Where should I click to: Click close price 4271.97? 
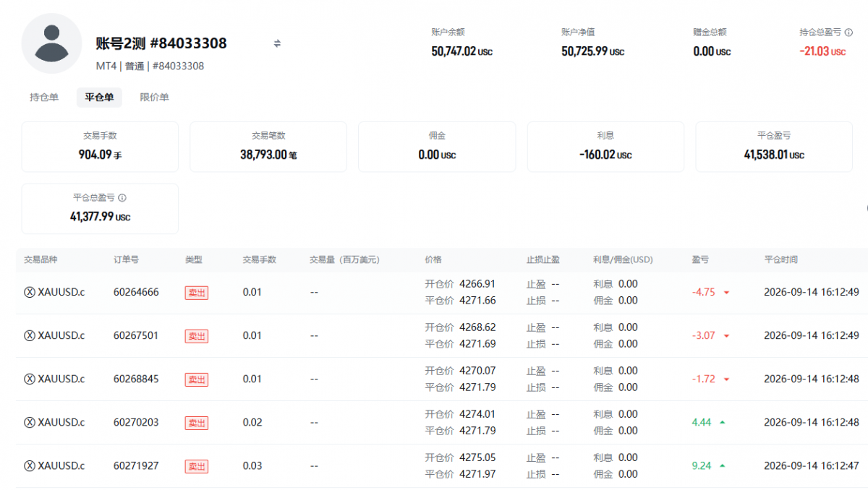477,474
